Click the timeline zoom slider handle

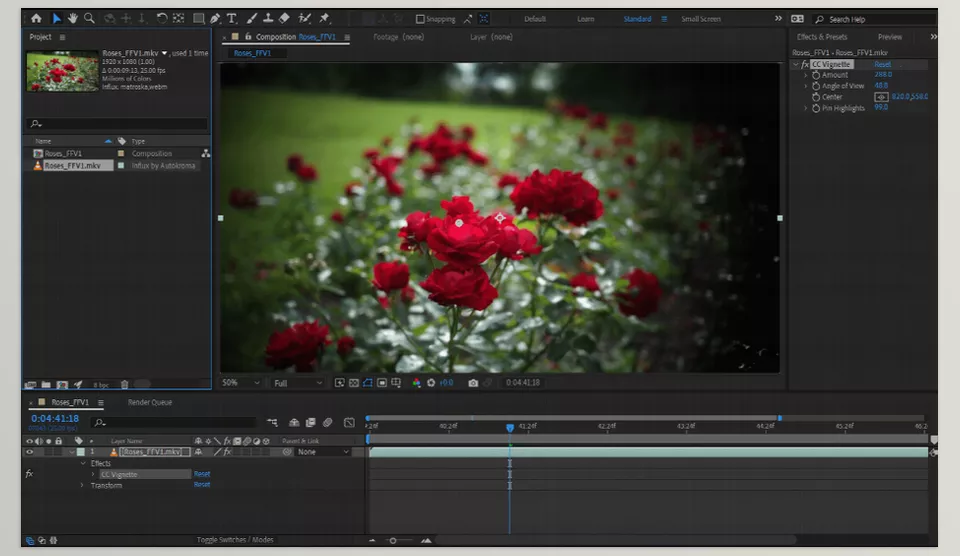[393, 541]
